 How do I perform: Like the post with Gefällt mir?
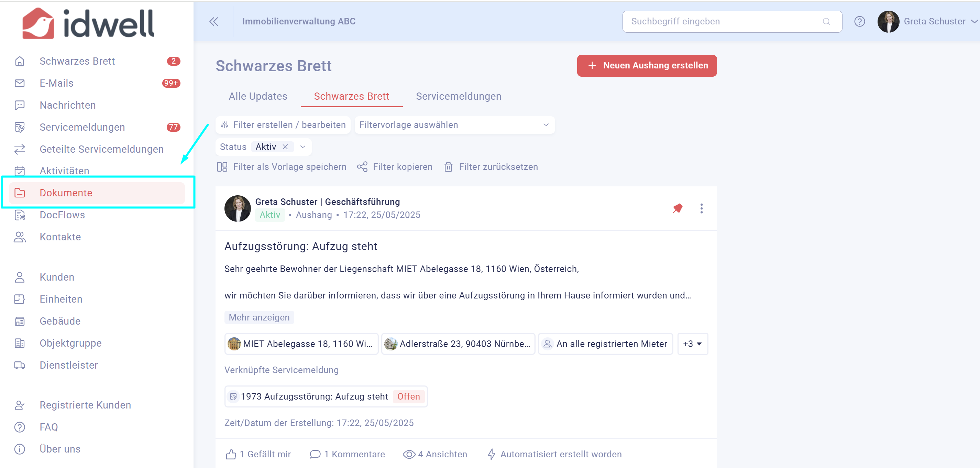coord(258,454)
